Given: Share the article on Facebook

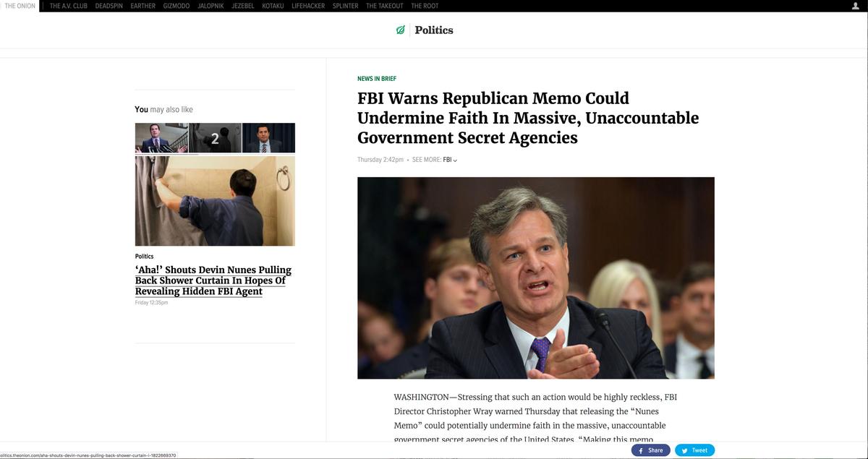Looking at the screenshot, I should tap(650, 450).
